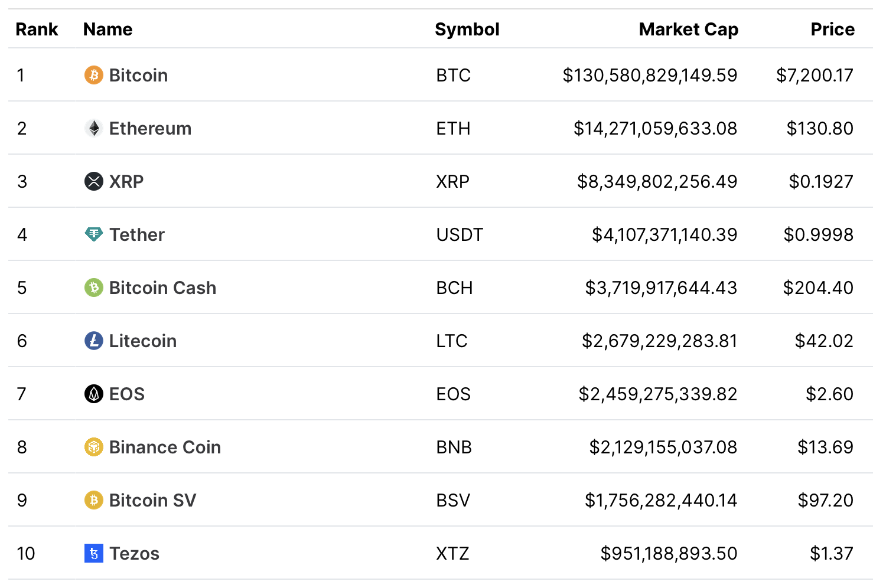Click the USDT symbol cell
873x588 pixels.
point(459,234)
